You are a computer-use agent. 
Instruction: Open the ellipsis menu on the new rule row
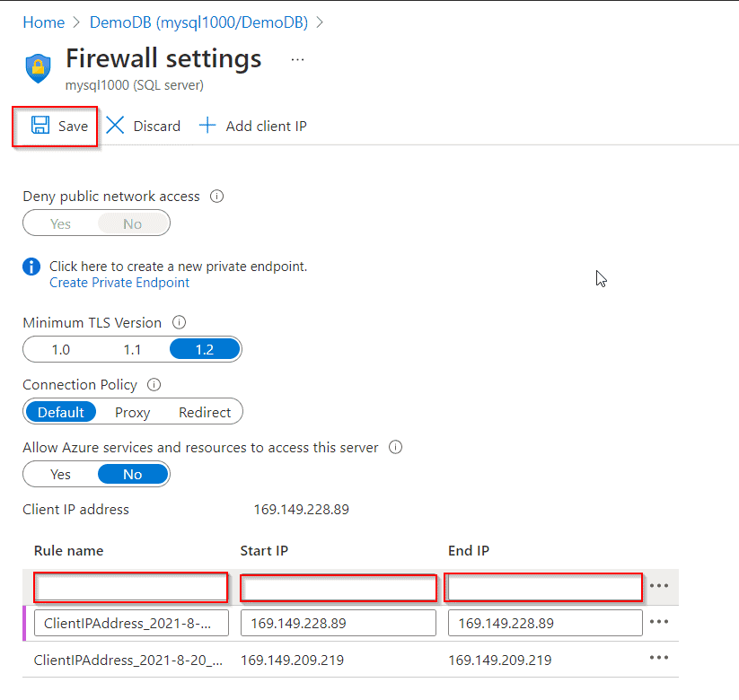(x=660, y=586)
